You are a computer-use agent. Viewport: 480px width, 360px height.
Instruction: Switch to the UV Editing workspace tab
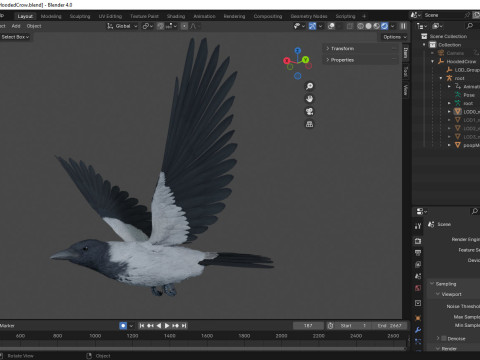pyautogui.click(x=110, y=16)
